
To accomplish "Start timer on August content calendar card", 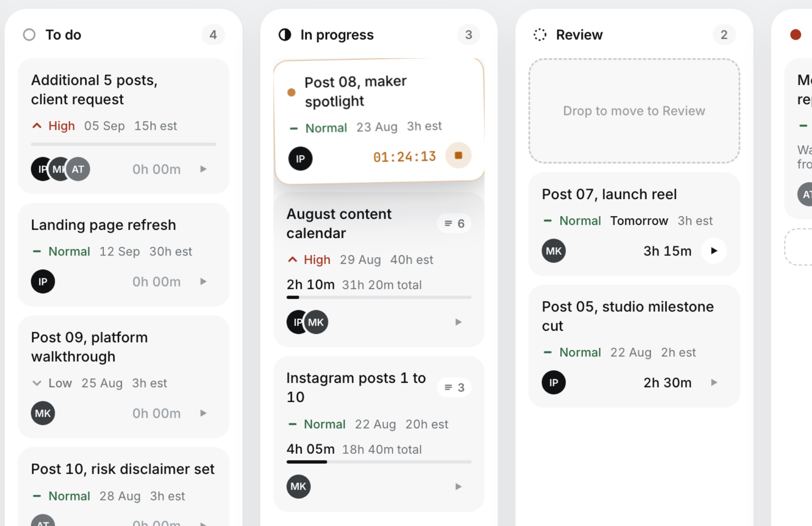I will [x=458, y=322].
